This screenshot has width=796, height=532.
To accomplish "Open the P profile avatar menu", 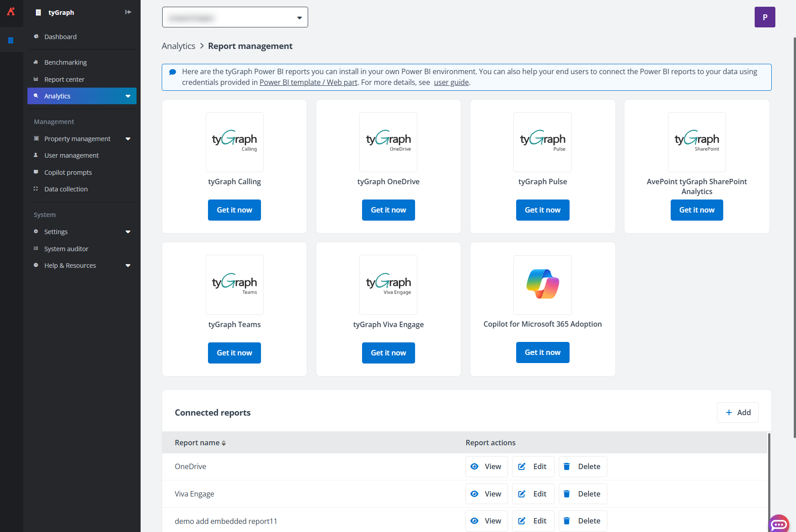I will 765,17.
